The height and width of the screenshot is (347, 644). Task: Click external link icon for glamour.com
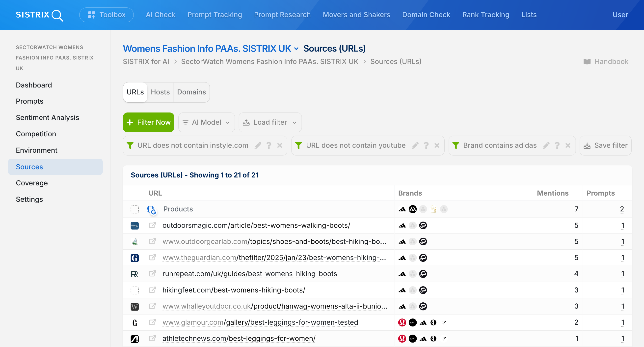coord(153,322)
